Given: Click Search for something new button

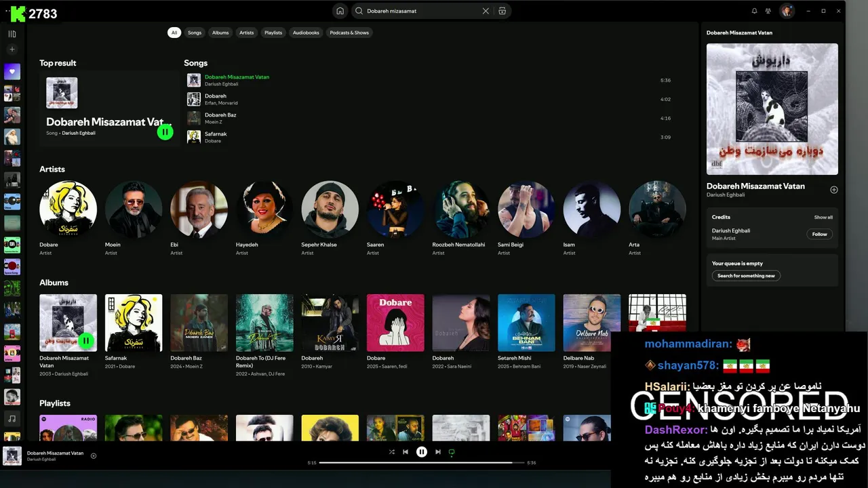Looking at the screenshot, I should (x=746, y=276).
